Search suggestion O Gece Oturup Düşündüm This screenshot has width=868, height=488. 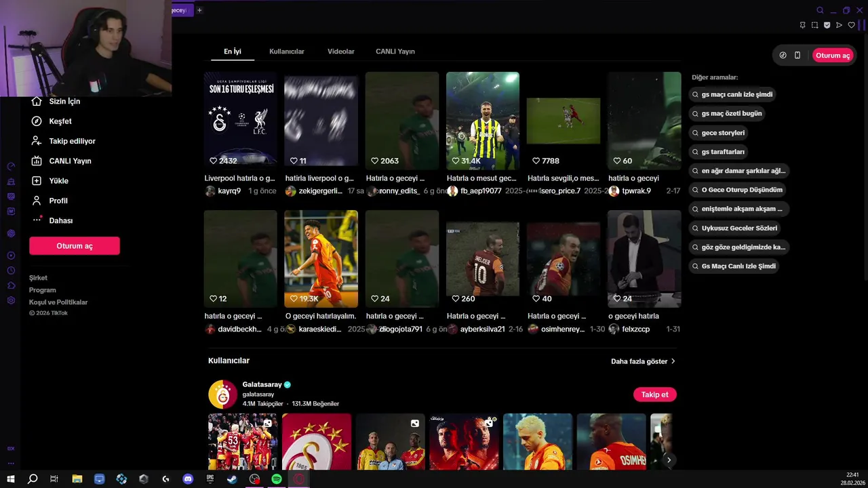pyautogui.click(x=736, y=190)
